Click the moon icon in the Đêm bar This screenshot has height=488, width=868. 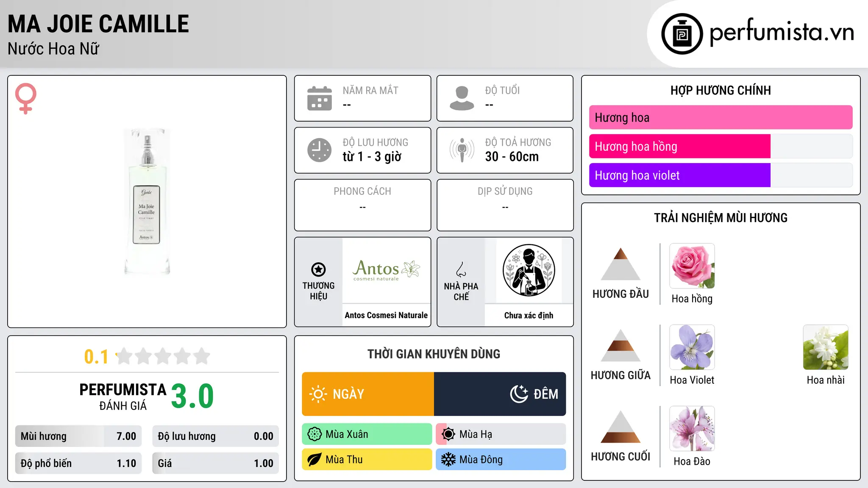(x=519, y=394)
